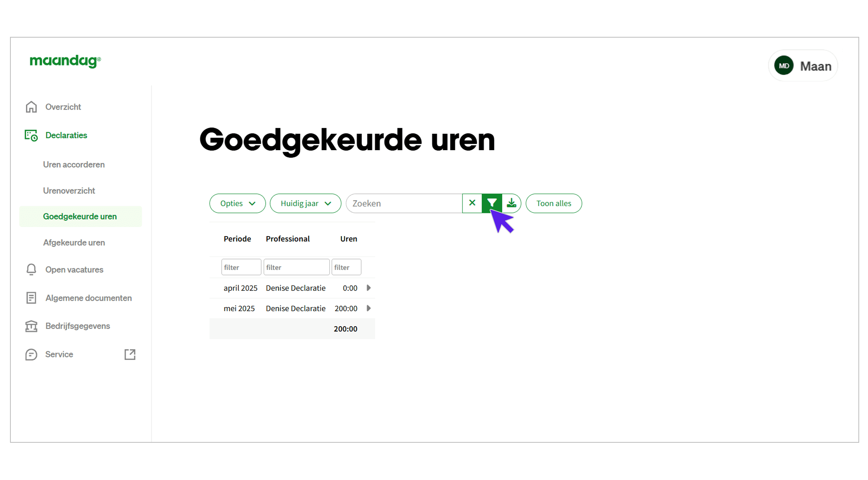Toggle the green filter funnel
The height and width of the screenshot is (480, 868).
coord(491,203)
